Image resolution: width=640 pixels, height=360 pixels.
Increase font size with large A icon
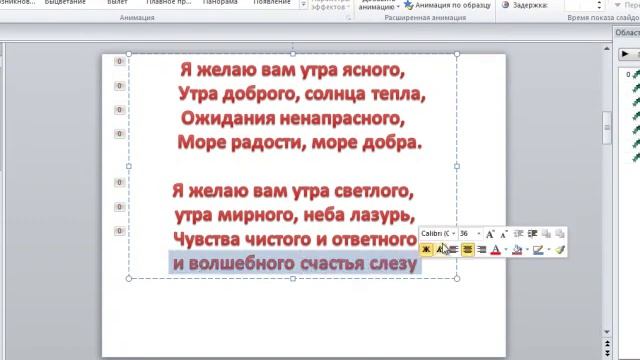(x=490, y=234)
